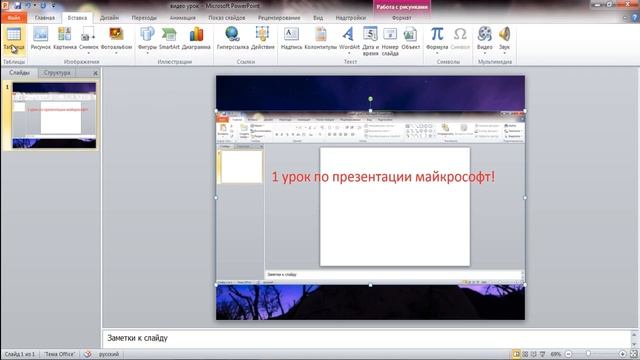Viewport: 640px width, 360px height.
Task: Open the Файл tab
Action: [x=13, y=18]
